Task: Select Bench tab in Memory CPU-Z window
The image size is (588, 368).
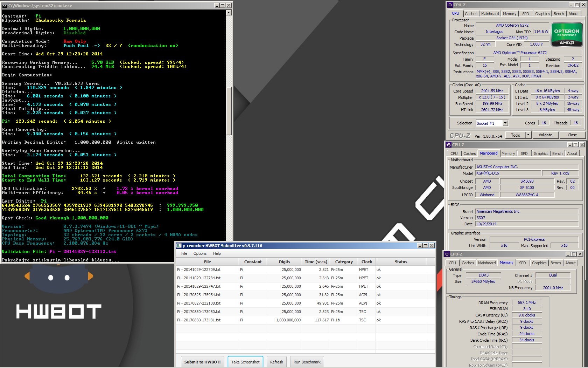Action: pyautogui.click(x=555, y=263)
